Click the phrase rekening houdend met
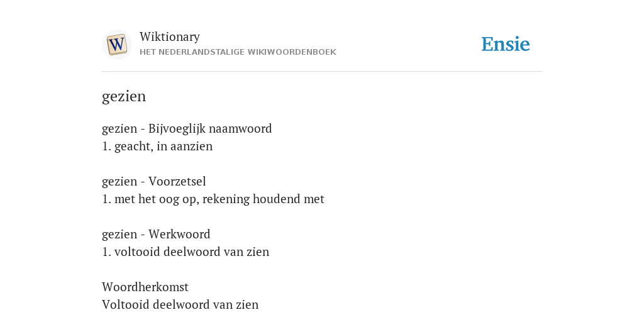Screen dimensions: 644x322 264,199
